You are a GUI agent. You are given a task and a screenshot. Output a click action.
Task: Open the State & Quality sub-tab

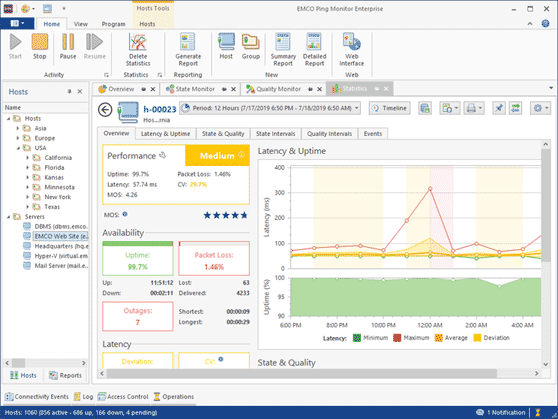click(x=223, y=134)
